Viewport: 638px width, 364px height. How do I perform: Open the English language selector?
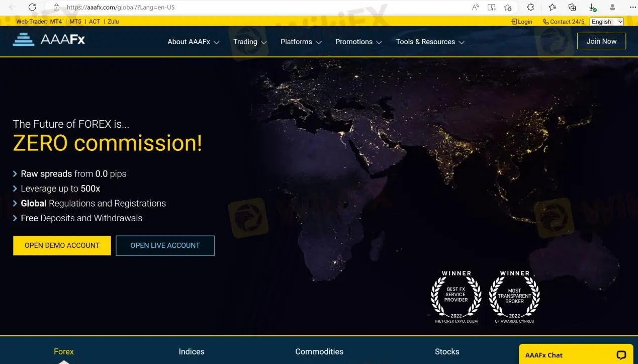pyautogui.click(x=606, y=22)
